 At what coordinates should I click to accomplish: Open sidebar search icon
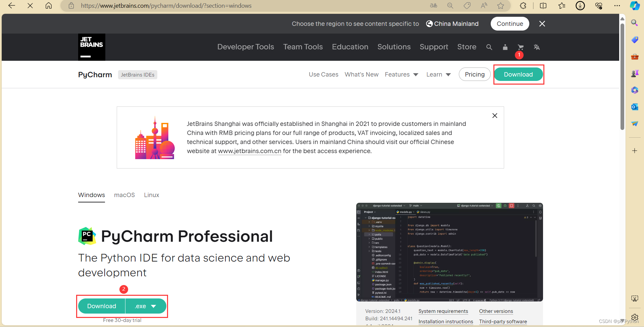click(635, 23)
